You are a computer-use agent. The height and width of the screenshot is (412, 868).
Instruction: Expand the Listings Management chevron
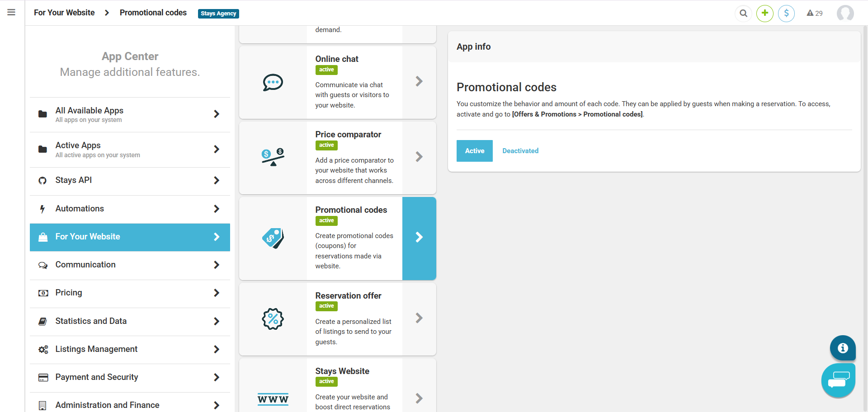pyautogui.click(x=217, y=349)
